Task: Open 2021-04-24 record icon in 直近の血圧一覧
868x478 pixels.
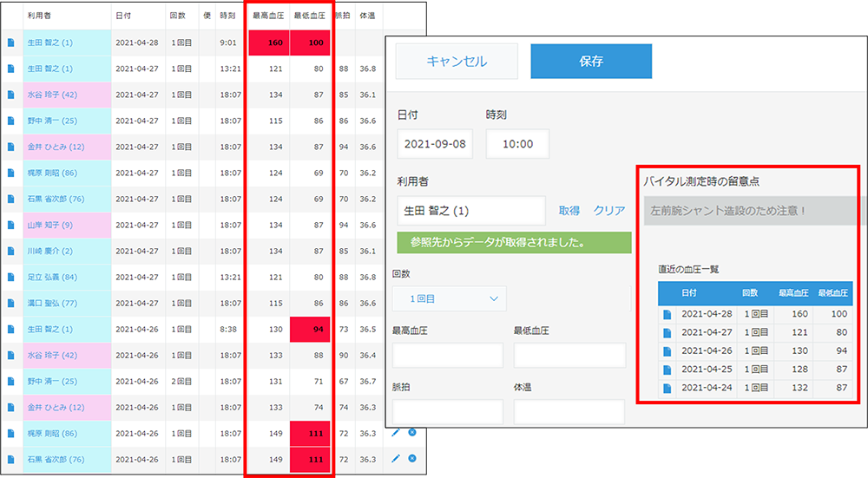Action: 667,388
